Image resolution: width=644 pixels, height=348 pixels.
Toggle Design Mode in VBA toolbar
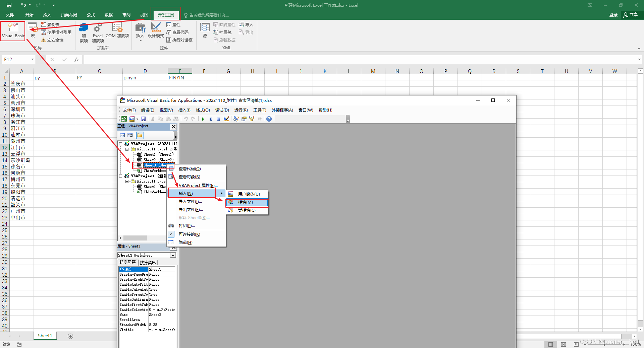tap(226, 119)
